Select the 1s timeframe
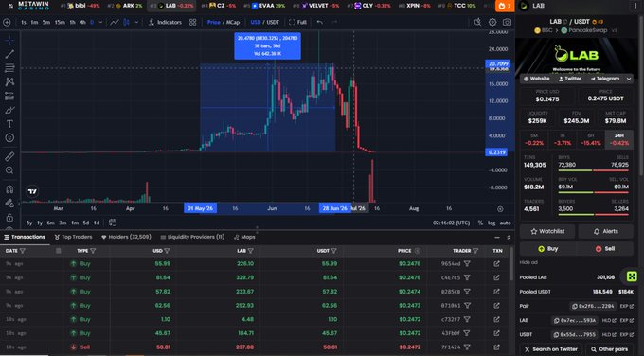Viewport: 644px width, 356px height. click(x=24, y=22)
